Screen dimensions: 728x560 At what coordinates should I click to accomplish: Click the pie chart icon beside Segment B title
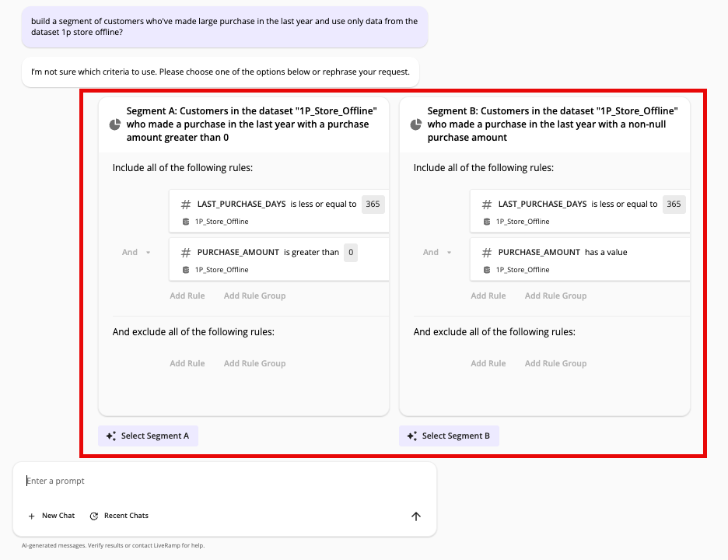pos(415,124)
